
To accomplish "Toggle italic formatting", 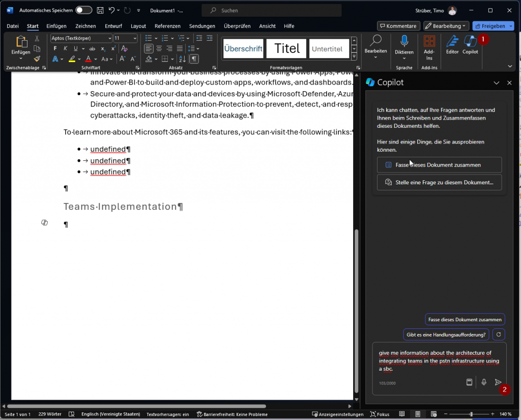I will pos(65,49).
